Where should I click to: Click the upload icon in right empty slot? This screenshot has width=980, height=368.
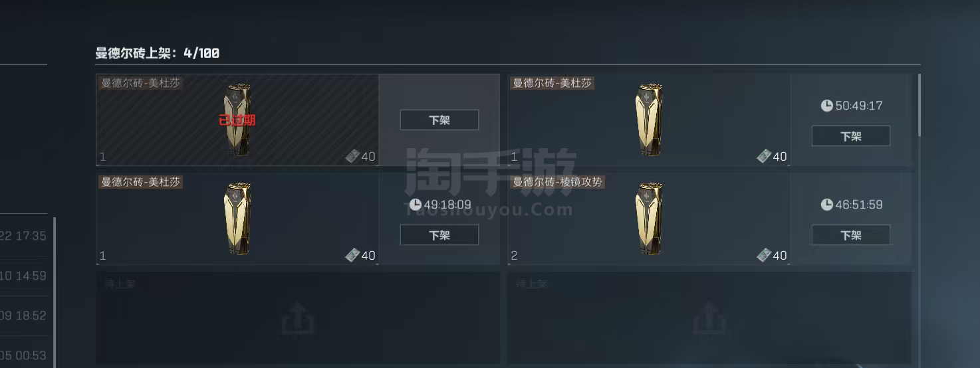click(709, 320)
